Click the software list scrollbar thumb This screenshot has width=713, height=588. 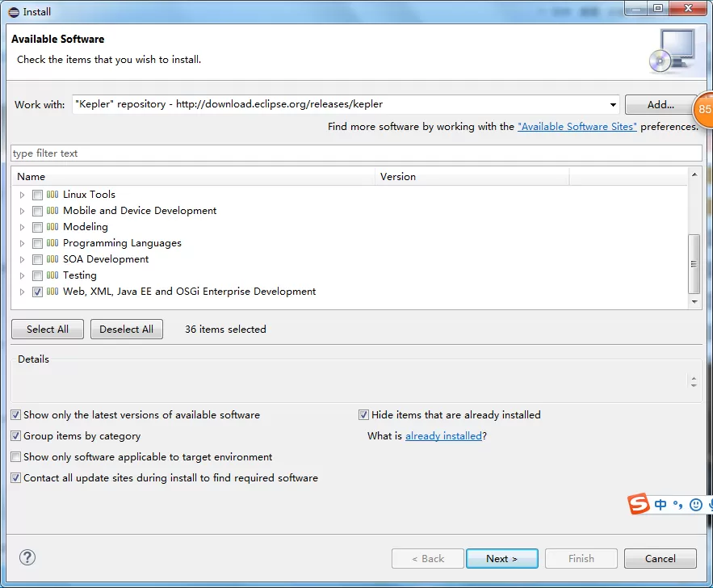(694, 264)
